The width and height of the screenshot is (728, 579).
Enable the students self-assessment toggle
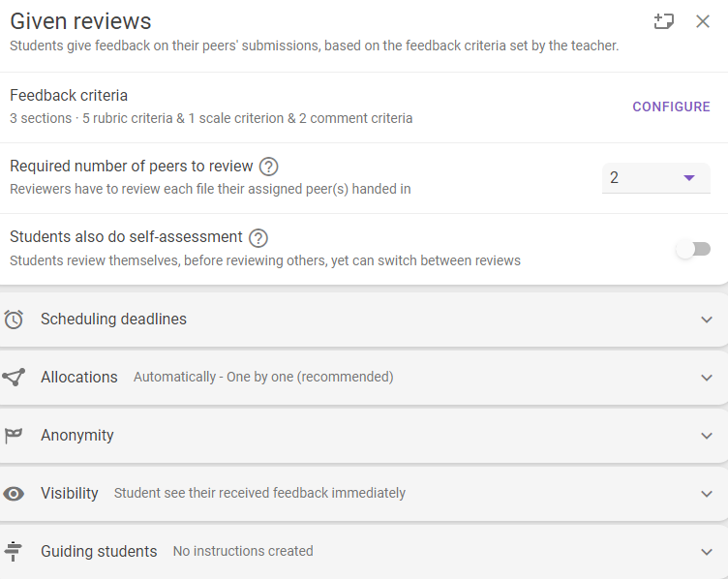pyautogui.click(x=693, y=250)
